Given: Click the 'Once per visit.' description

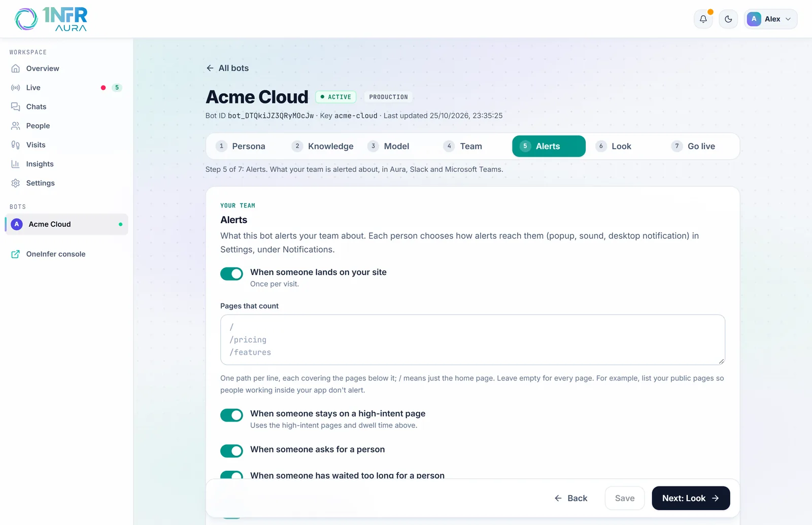Looking at the screenshot, I should (275, 284).
